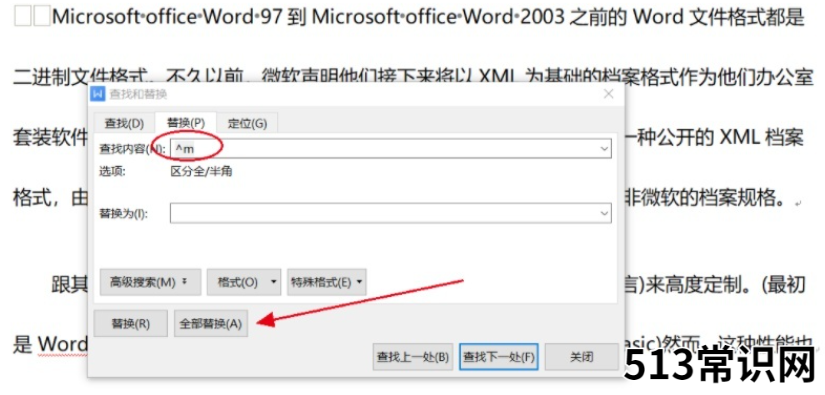The image size is (825, 395).
Task: Click the 查找和替换 dialog title text
Action: 138,95
